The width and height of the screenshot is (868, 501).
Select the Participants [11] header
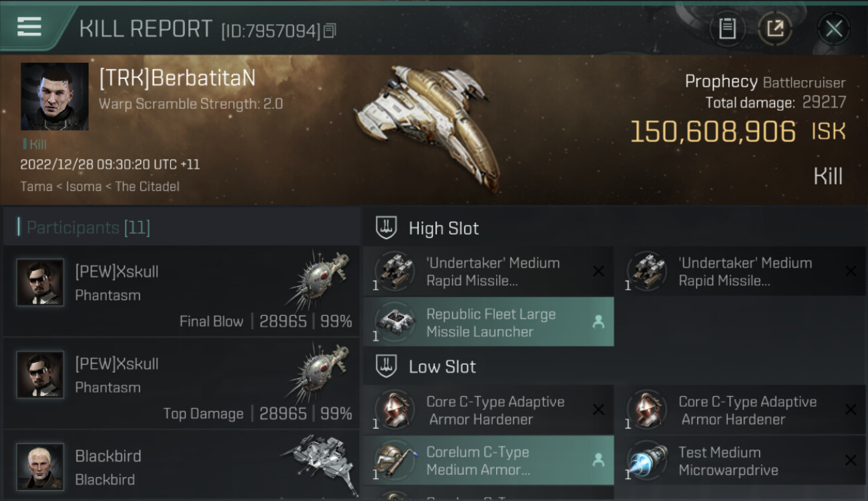pos(88,228)
